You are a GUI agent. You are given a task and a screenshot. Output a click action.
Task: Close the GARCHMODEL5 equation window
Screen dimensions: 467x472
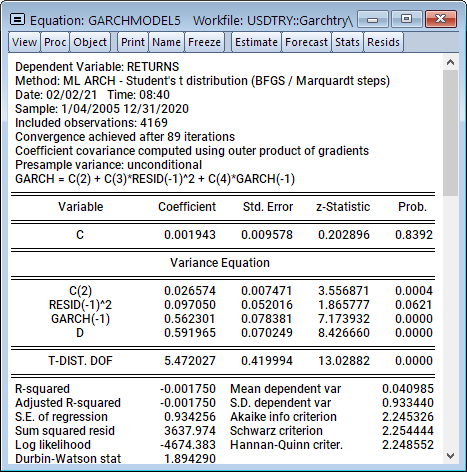pyautogui.click(x=441, y=19)
